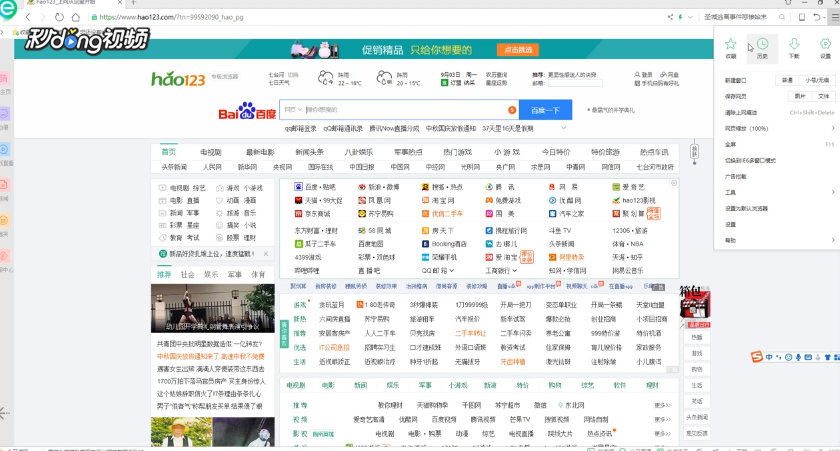Click the 点击挑选 banner button

[518, 50]
